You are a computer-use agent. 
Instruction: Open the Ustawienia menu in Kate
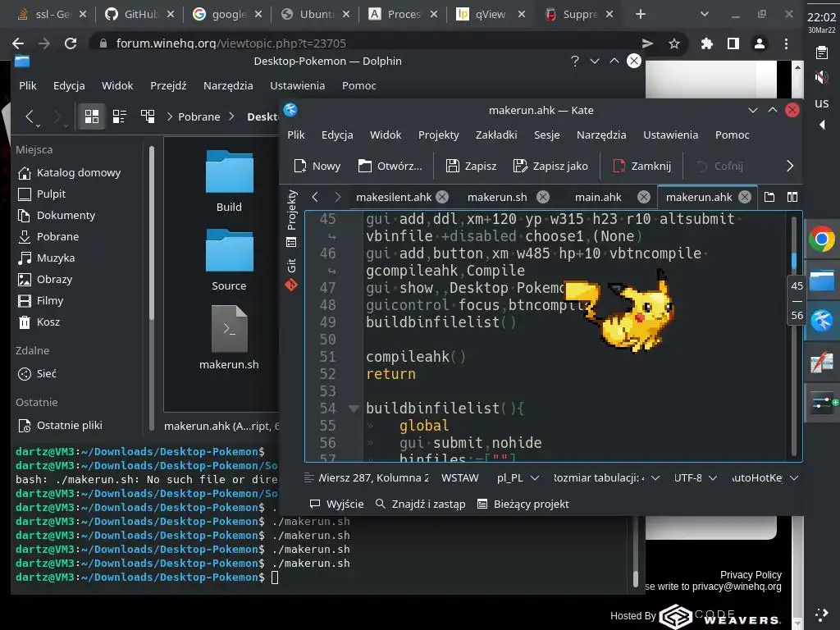(670, 135)
